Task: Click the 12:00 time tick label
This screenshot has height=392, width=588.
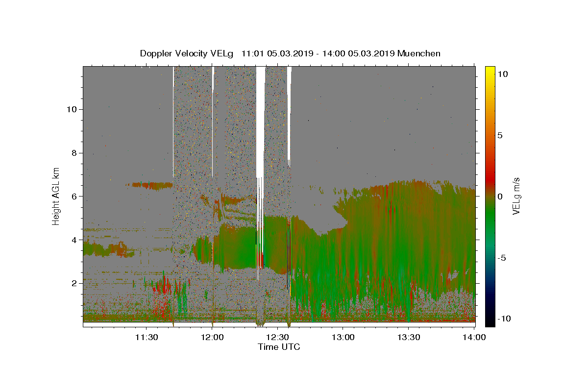Action: click(212, 337)
